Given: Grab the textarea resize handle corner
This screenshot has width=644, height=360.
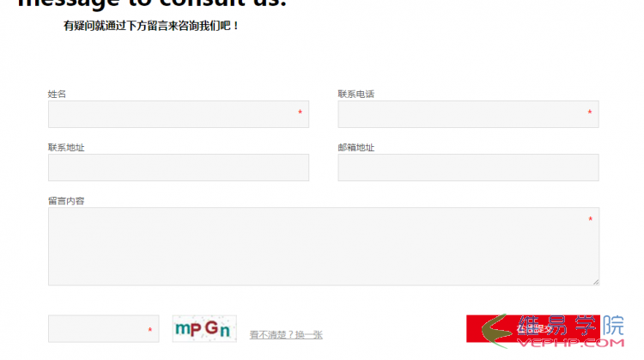Looking at the screenshot, I should click(x=596, y=282).
